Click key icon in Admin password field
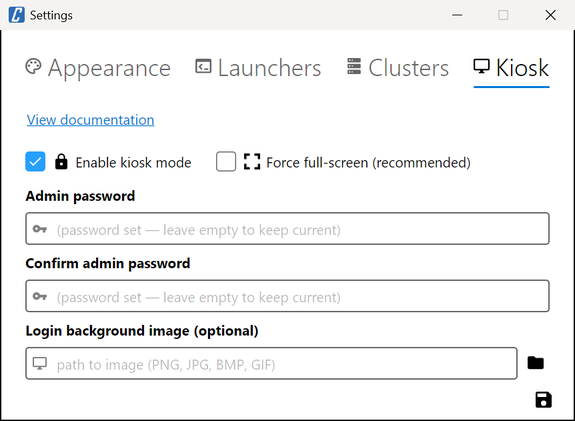 tap(40, 229)
